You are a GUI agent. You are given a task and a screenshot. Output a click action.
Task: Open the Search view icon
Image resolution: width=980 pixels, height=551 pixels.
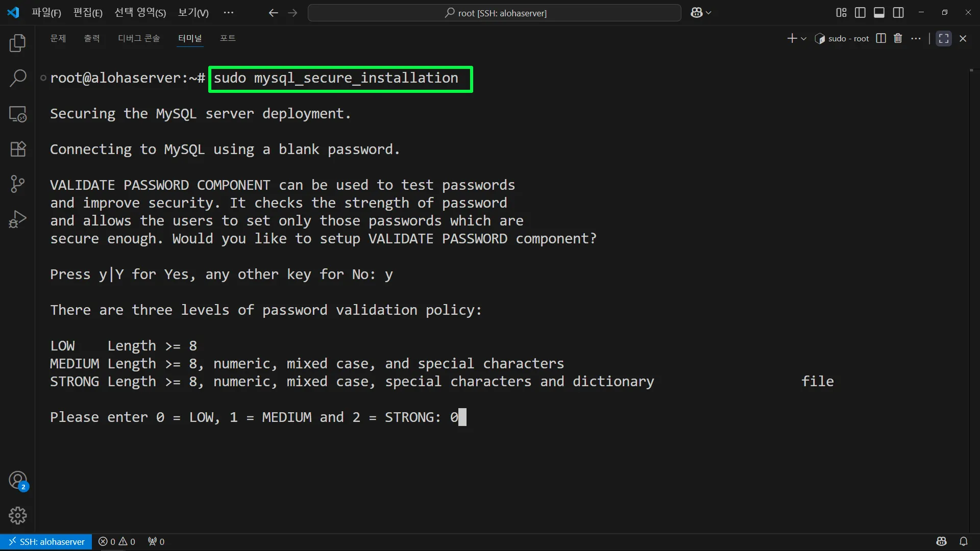pos(18,79)
